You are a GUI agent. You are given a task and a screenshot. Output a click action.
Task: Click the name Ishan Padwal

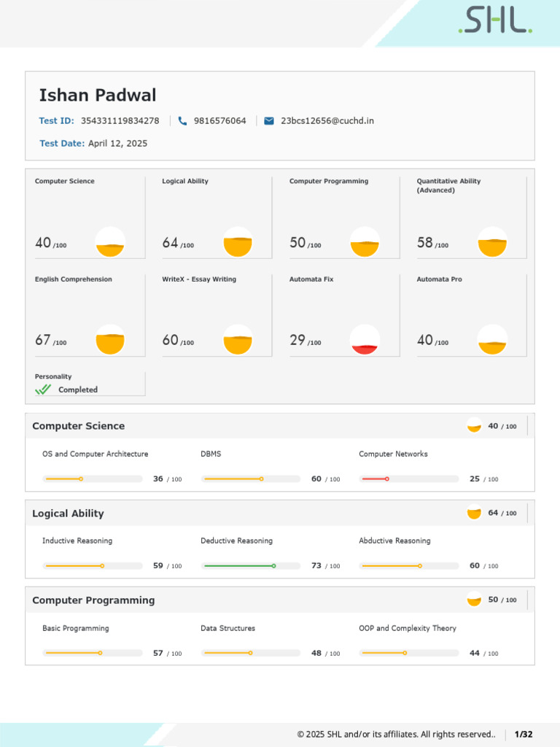[x=98, y=96]
